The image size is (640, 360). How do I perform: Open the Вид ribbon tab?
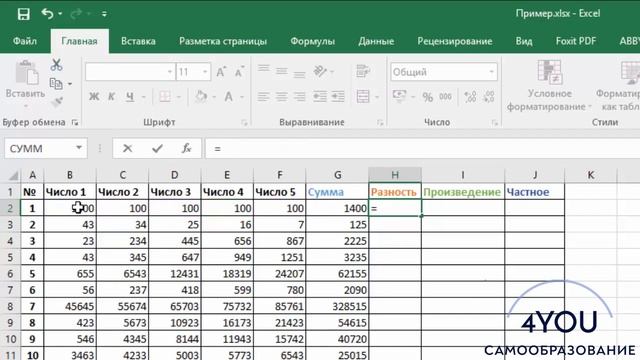click(524, 41)
